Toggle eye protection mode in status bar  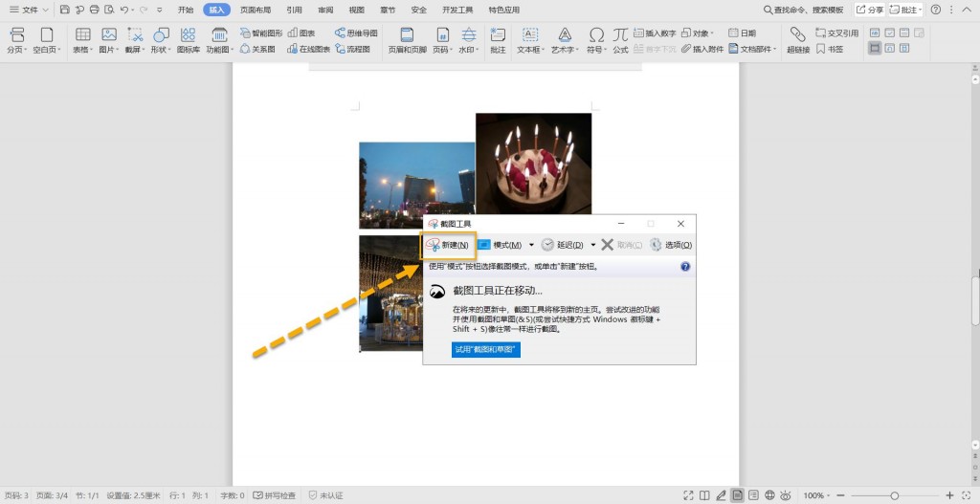click(x=787, y=495)
